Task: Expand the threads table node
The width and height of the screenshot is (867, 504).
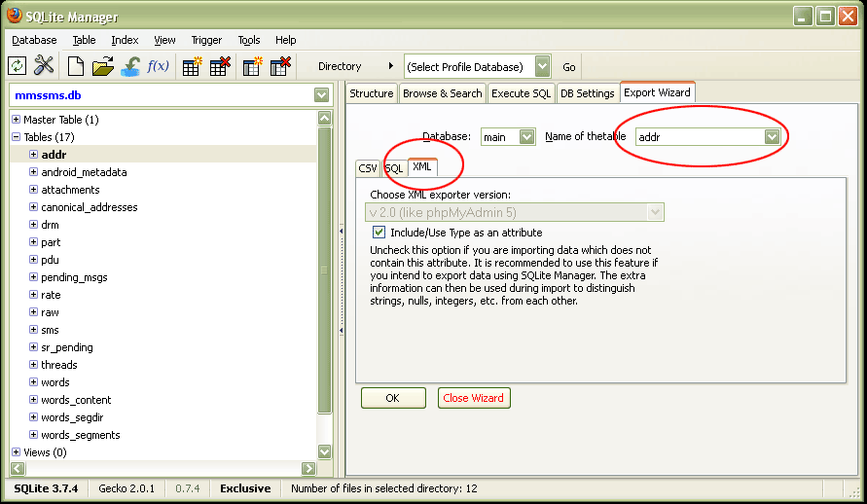Action: tap(33, 365)
